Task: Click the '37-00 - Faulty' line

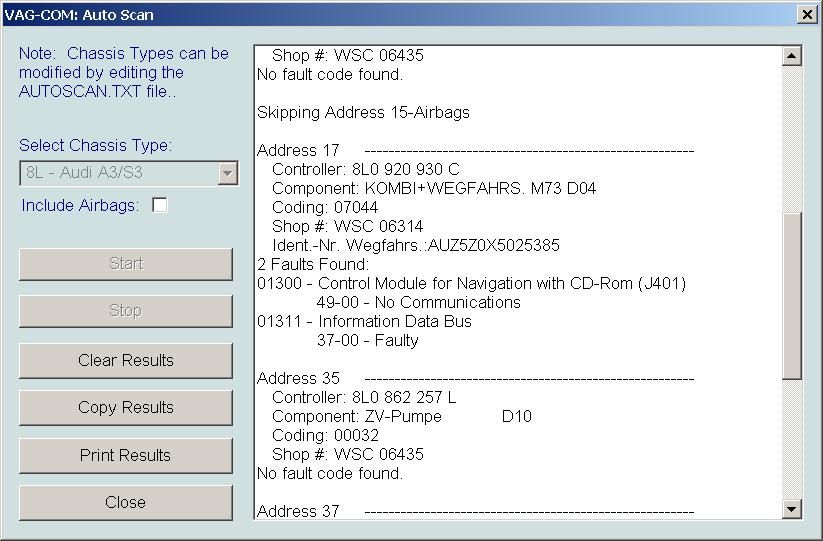Action: point(367,341)
